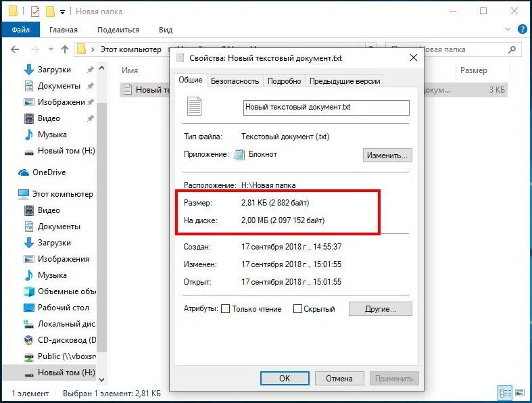532x403 pixels.
Task: Click navigation pane scrollbar up arrow
Action: point(102,68)
